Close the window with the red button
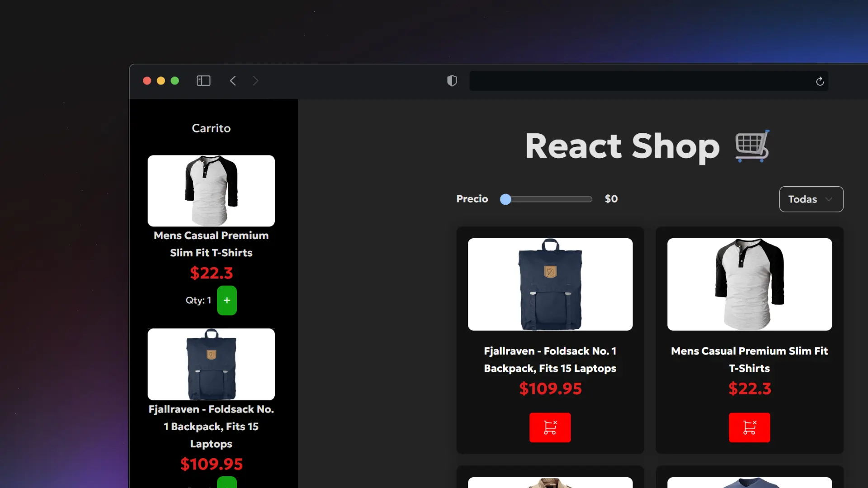This screenshot has width=868, height=488. coord(147,81)
